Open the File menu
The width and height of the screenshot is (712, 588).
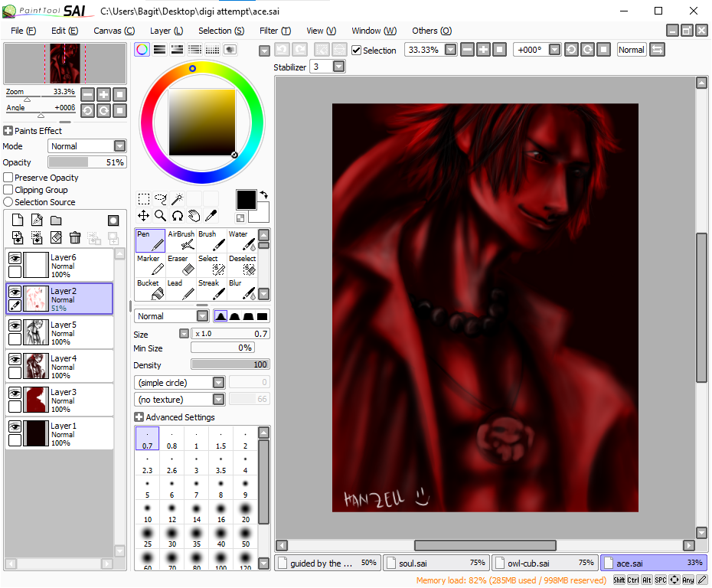tap(23, 31)
